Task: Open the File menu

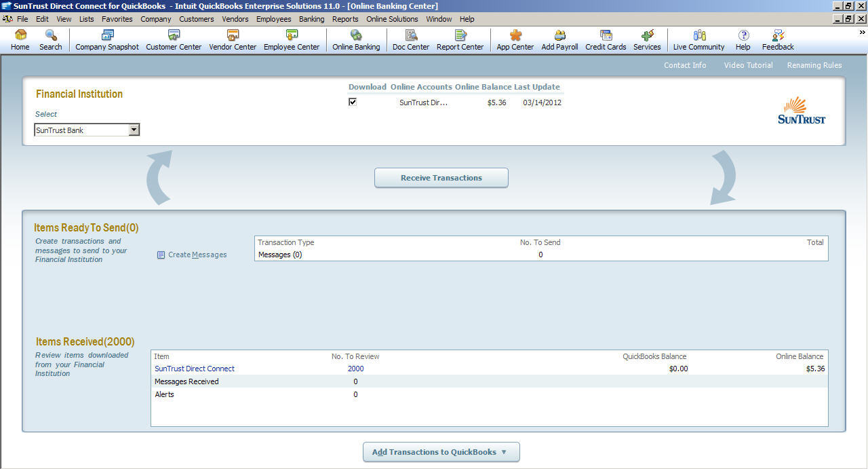Action: (x=22, y=19)
